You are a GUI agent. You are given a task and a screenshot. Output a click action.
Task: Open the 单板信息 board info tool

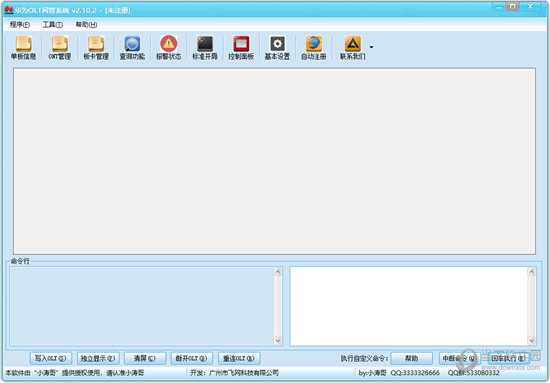24,48
